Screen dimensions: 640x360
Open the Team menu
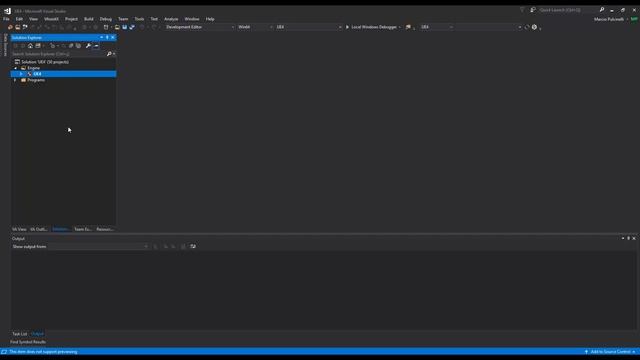[123, 19]
